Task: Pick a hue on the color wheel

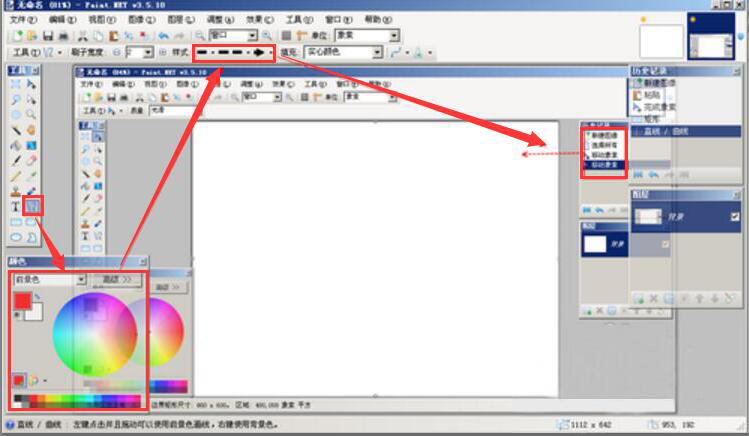Action: pos(95,334)
